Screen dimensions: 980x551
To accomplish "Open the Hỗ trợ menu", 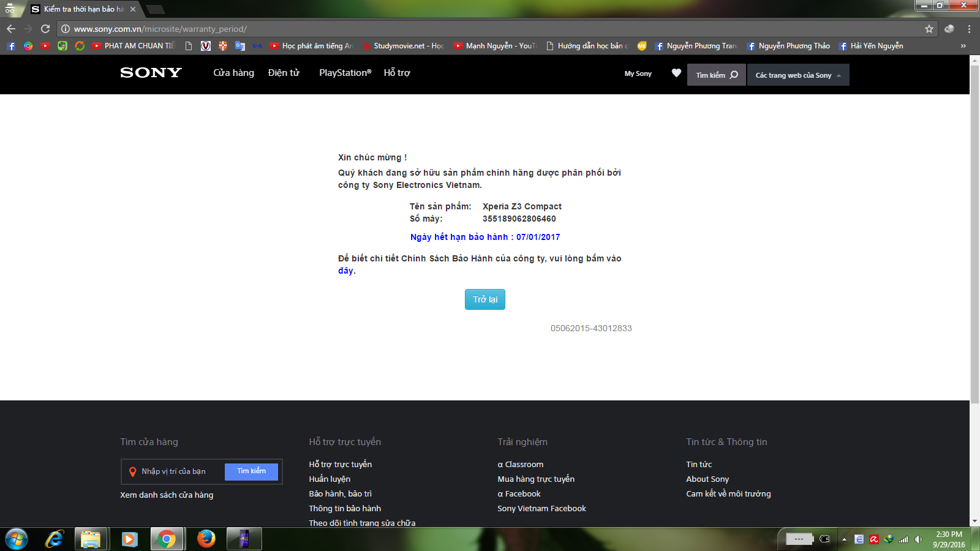I will pos(397,73).
